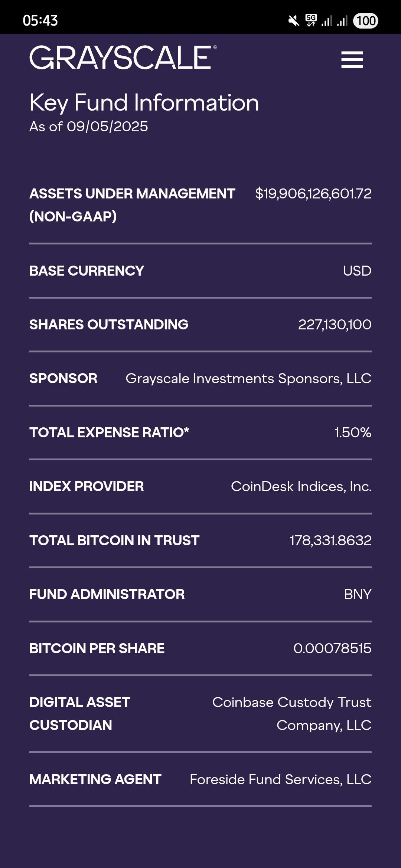The image size is (401, 868).
Task: Tap Grayscale Investments Sponsors, LLC text
Action: coord(248,378)
